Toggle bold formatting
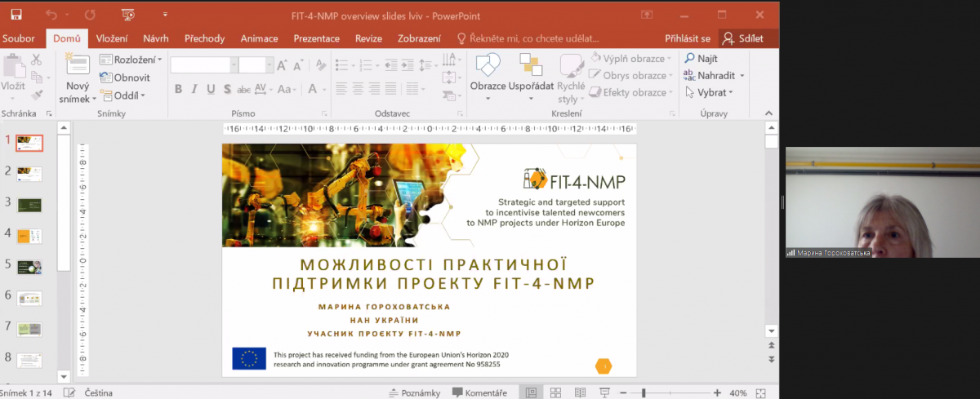Viewport: 980px width, 399px height. pyautogui.click(x=178, y=90)
